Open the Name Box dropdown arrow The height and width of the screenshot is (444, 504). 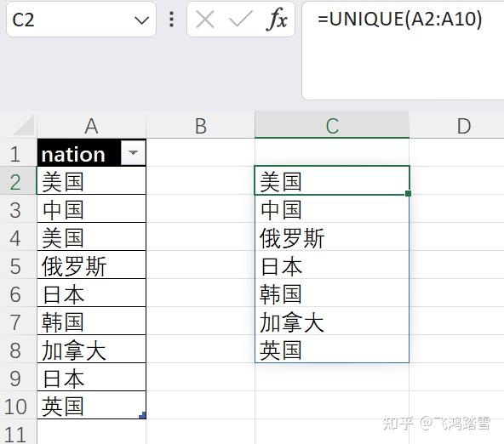tap(141, 20)
